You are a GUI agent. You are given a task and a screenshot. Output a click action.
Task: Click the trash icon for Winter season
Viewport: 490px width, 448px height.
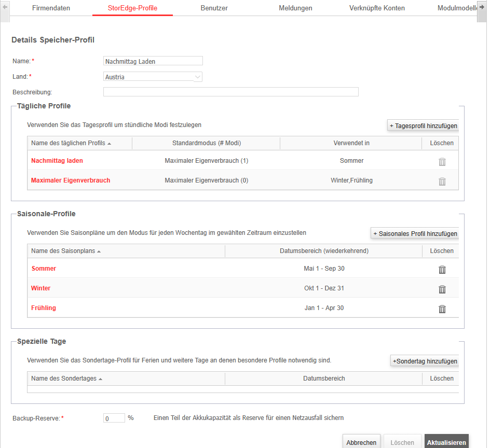(x=442, y=289)
